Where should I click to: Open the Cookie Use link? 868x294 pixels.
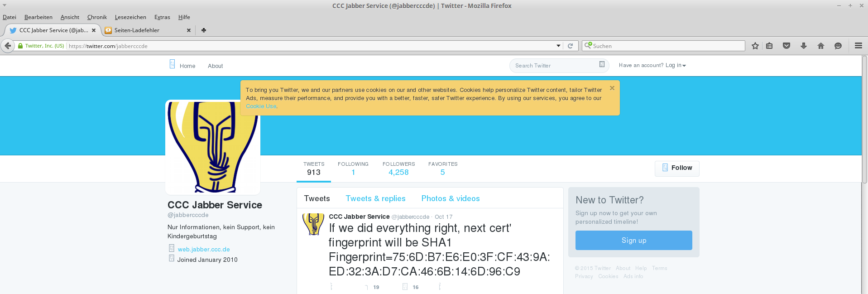coord(261,106)
